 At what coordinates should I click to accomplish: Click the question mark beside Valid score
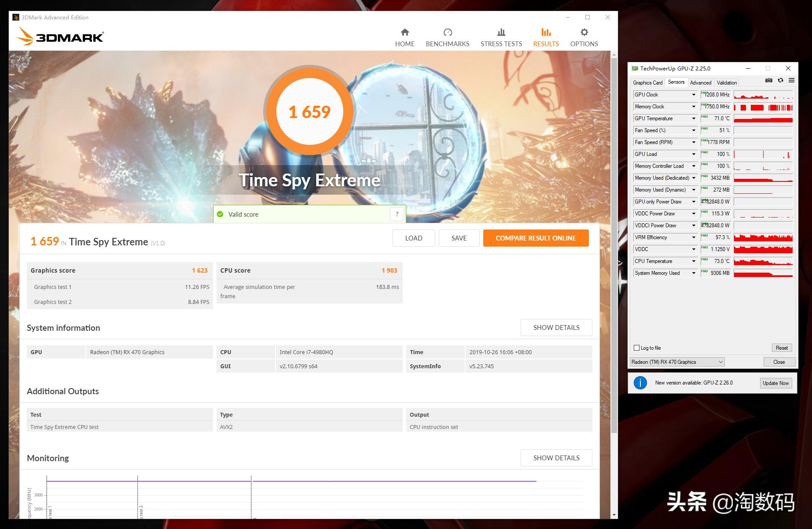point(397,214)
